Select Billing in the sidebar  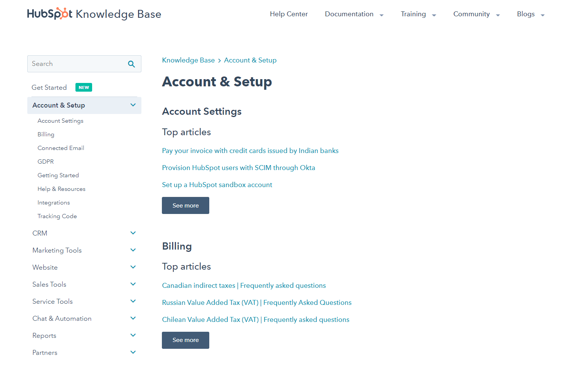(x=46, y=134)
